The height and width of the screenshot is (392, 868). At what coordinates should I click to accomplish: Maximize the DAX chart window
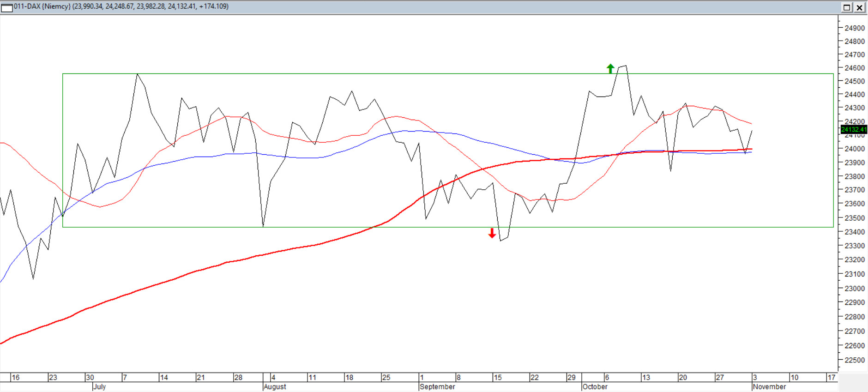tap(847, 7)
